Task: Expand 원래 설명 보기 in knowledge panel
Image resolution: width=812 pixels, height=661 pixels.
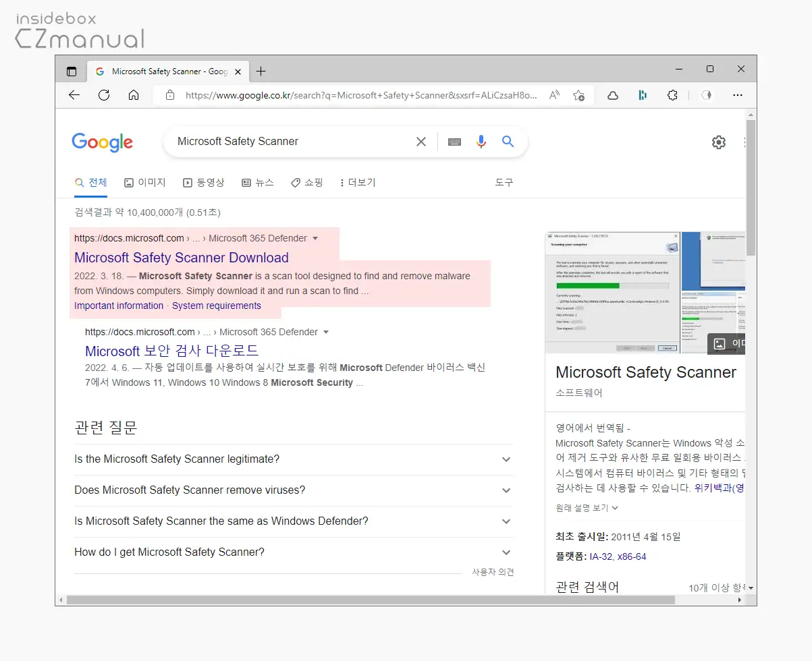Action: [587, 508]
